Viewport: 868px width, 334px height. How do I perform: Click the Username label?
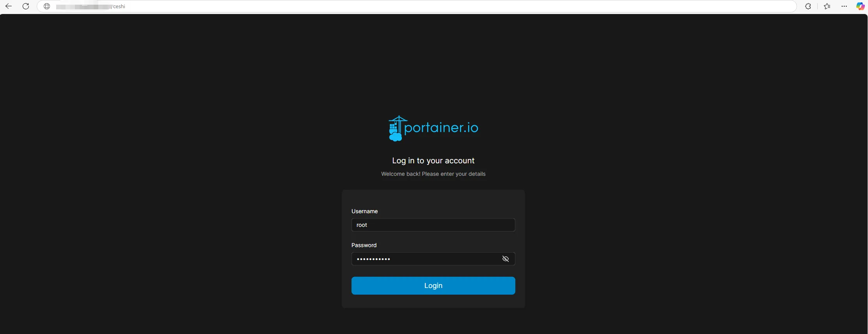tap(364, 211)
